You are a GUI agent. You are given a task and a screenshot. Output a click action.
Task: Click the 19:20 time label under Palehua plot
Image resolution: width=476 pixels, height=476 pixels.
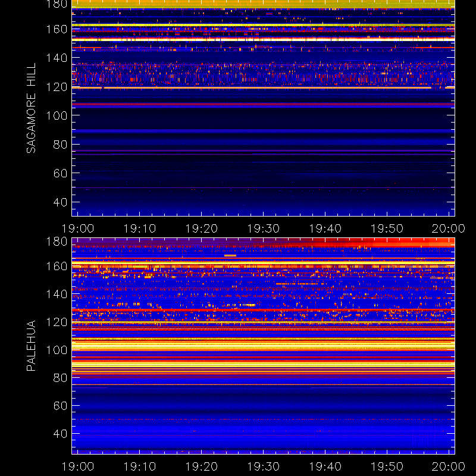(202, 466)
